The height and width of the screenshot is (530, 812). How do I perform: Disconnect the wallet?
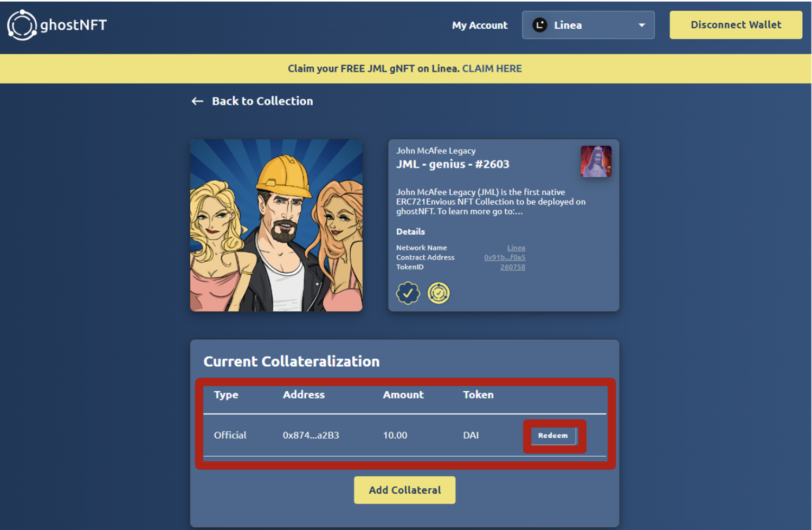(x=736, y=25)
